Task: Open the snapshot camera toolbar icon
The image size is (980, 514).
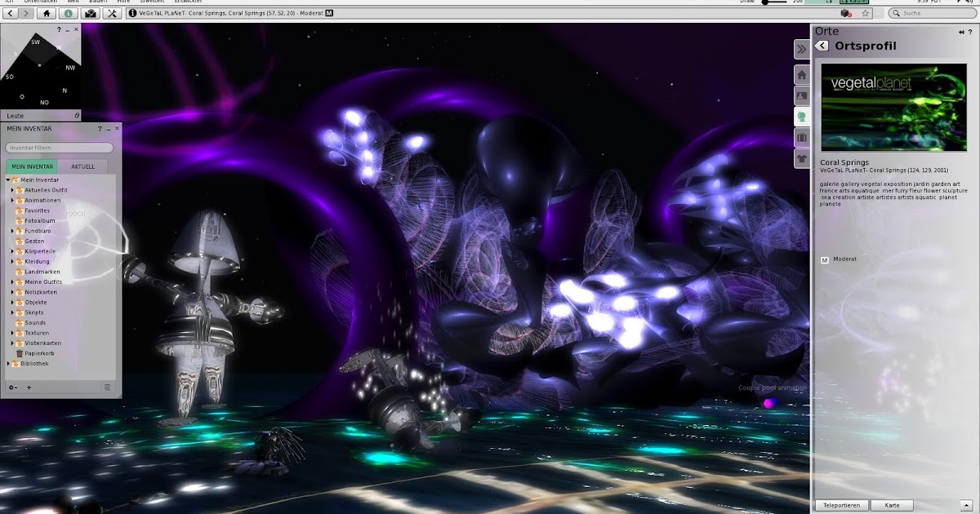Action: pyautogui.click(x=91, y=13)
